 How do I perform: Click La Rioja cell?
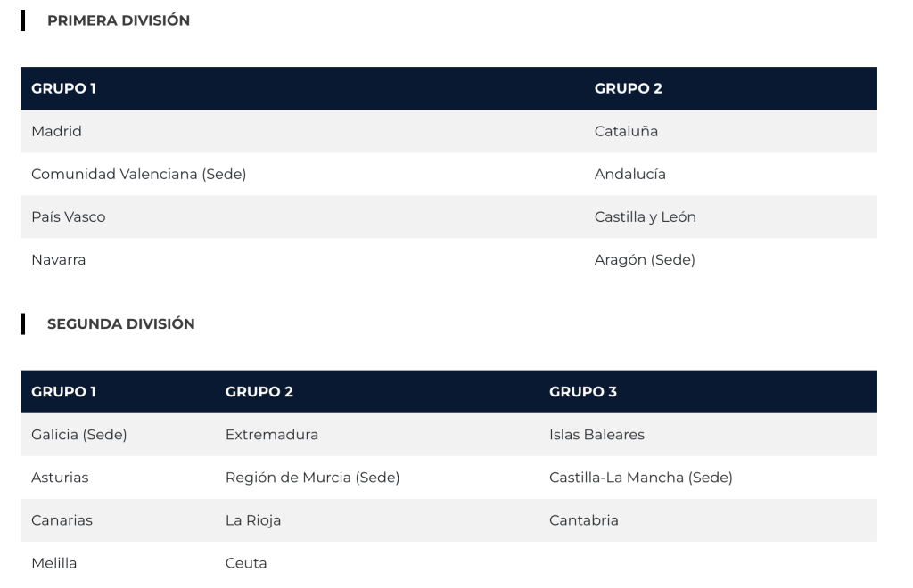[x=252, y=520]
